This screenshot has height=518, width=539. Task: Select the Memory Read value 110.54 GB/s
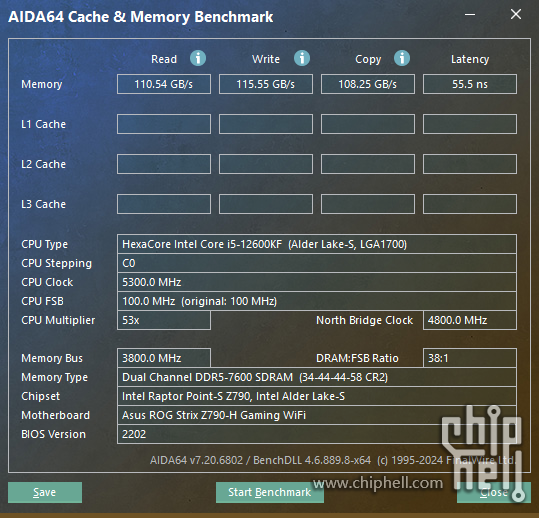coord(164,84)
